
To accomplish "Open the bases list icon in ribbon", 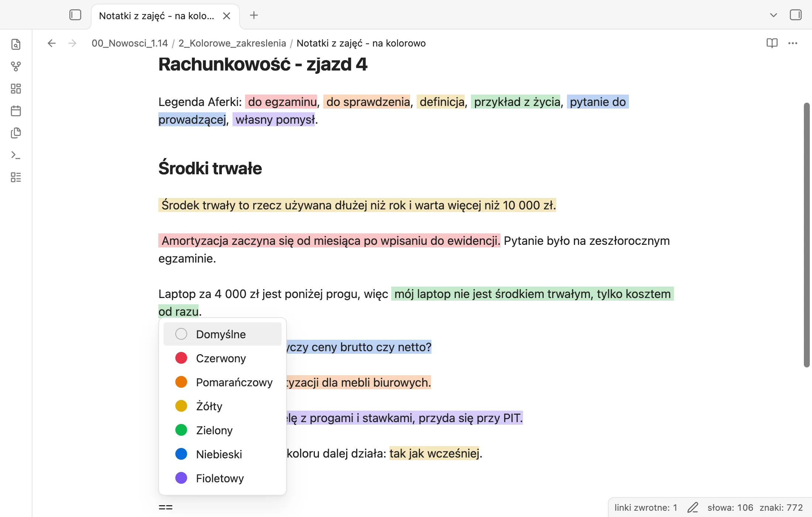I will click(x=16, y=177).
